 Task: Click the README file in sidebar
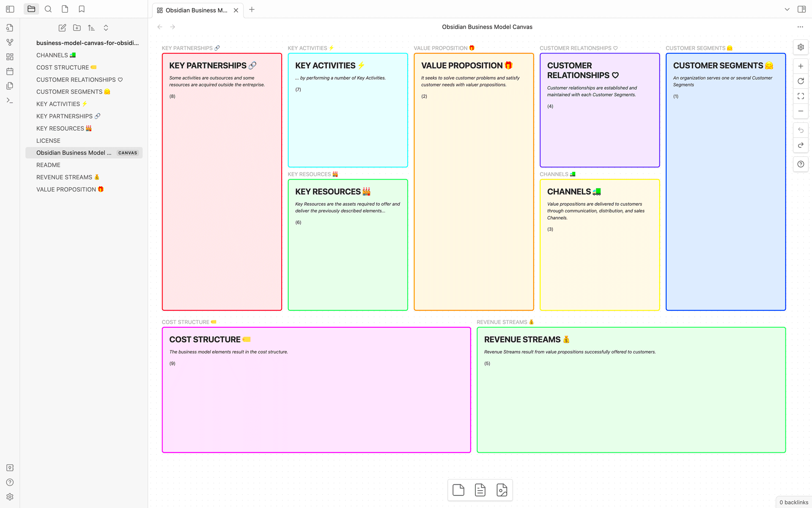[49, 164]
